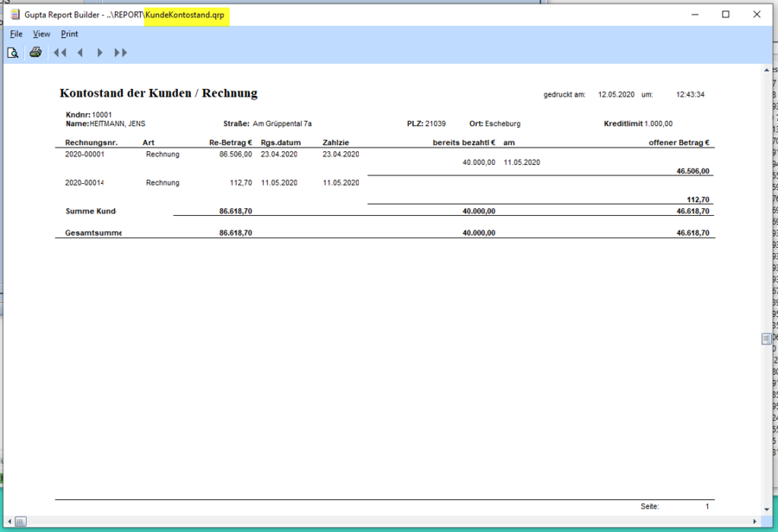Go to previous page using left arrow
The image size is (778, 532).
[x=80, y=53]
